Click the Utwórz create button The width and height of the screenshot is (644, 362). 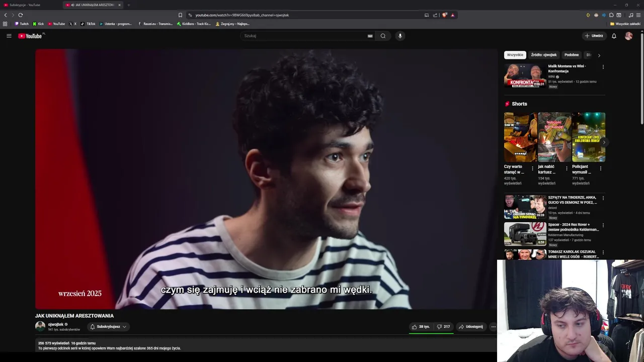594,36
